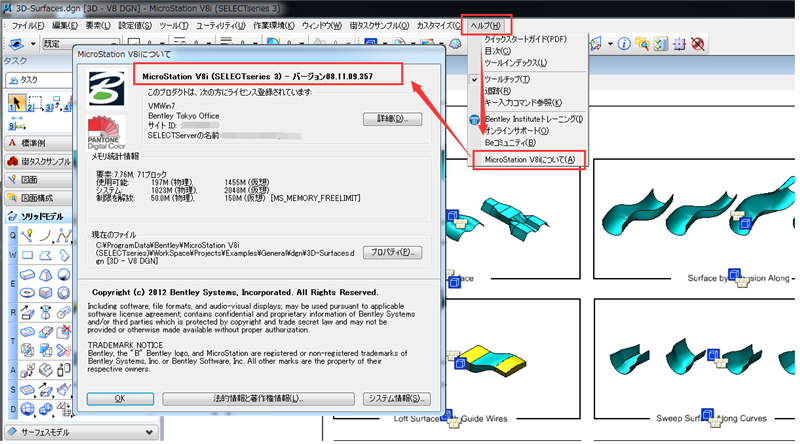Select the Fence tool numbered 2

click(x=34, y=104)
